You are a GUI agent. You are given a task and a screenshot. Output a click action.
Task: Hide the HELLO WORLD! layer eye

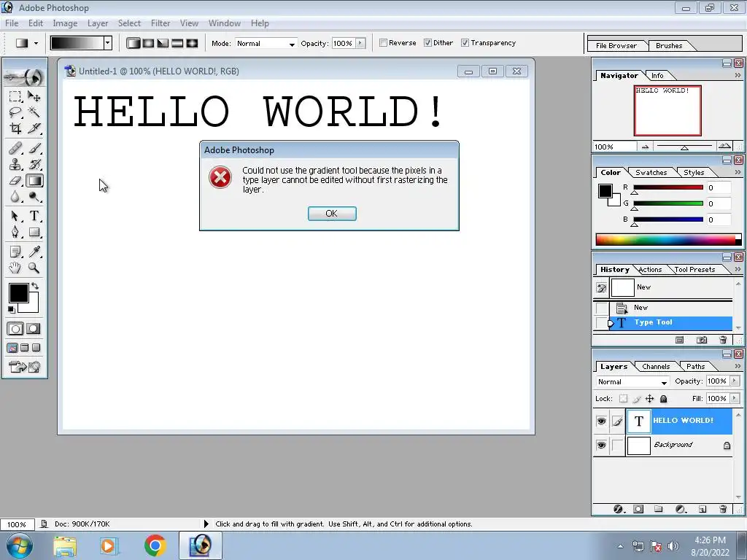coord(601,421)
